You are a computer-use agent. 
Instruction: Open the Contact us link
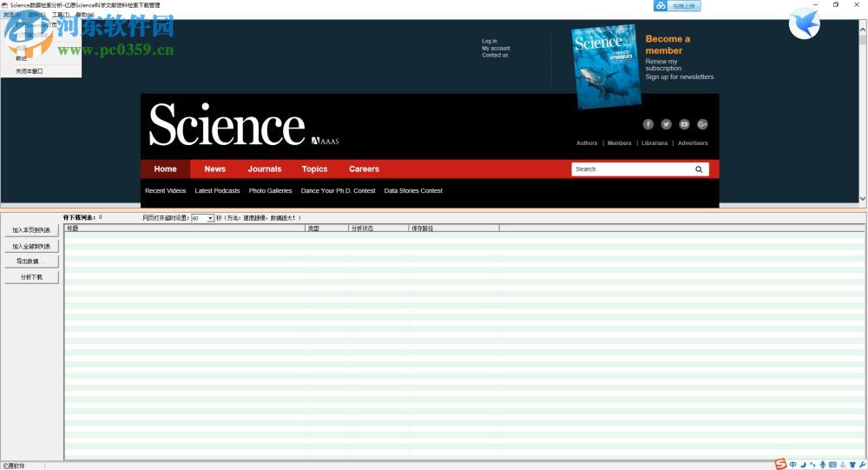coord(495,56)
